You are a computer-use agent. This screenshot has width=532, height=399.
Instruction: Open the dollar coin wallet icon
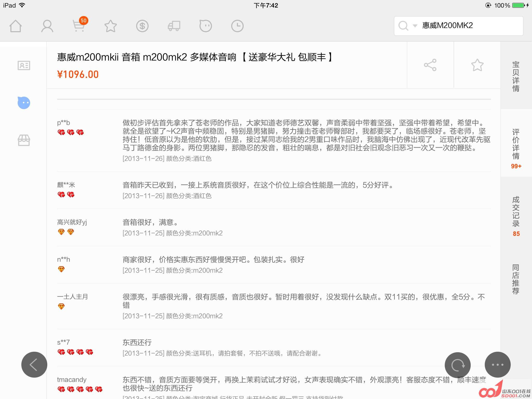click(x=142, y=26)
